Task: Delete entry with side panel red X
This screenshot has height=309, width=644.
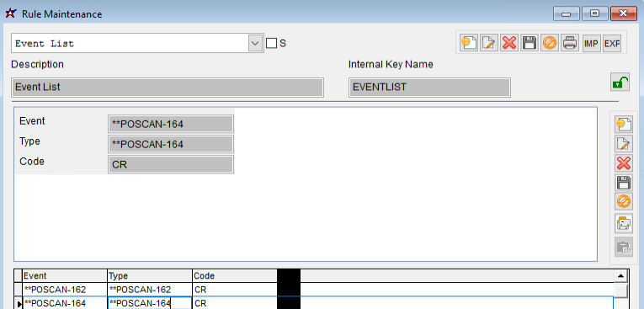Action: tap(624, 163)
